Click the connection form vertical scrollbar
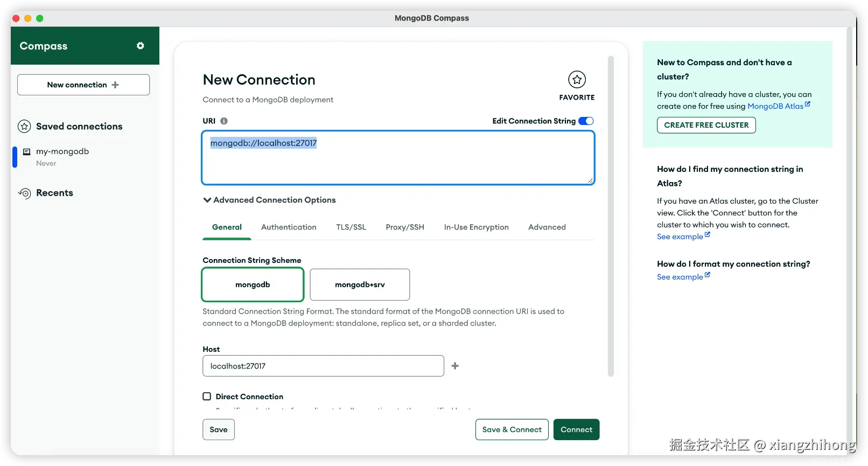The image size is (868, 466). pyautogui.click(x=611, y=215)
